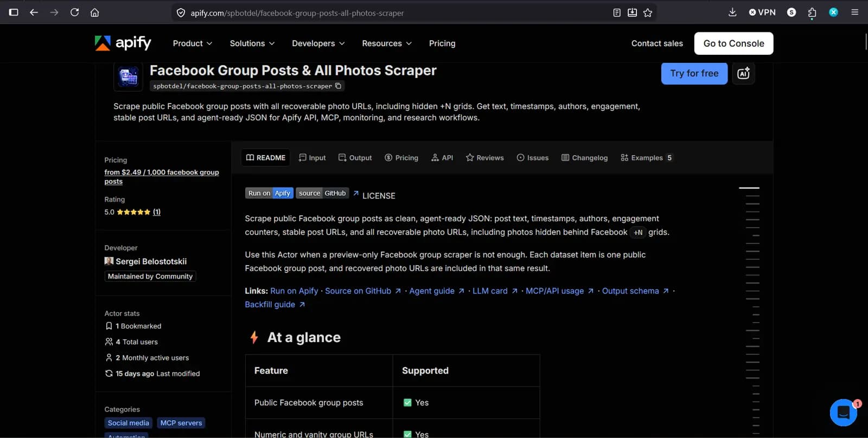
Task: Click the Social media category tag
Action: point(128,423)
